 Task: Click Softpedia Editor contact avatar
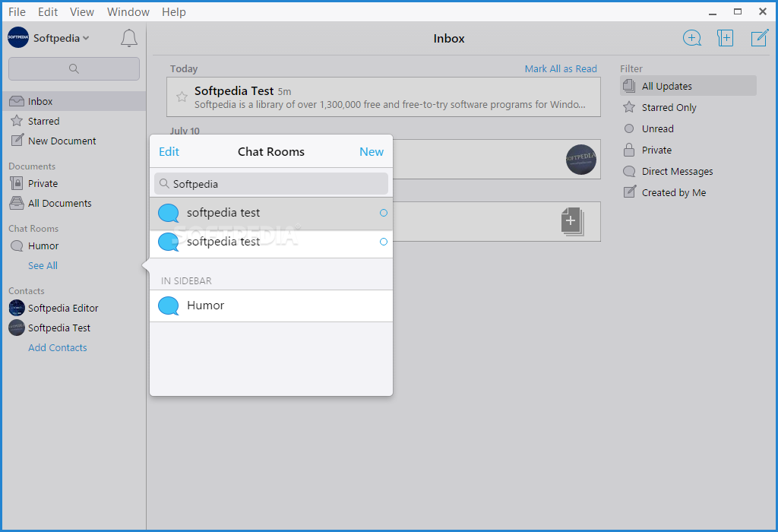(17, 308)
